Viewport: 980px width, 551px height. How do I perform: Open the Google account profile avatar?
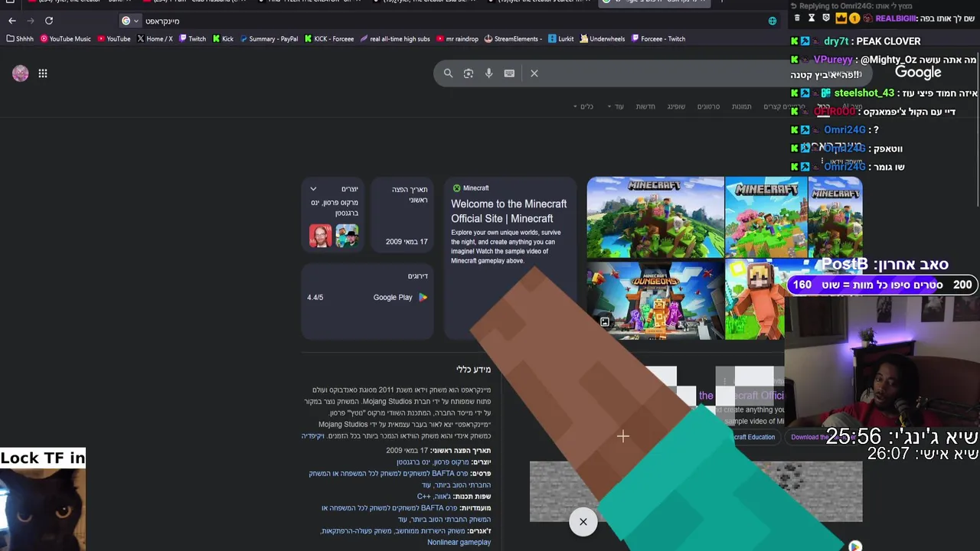(21, 73)
